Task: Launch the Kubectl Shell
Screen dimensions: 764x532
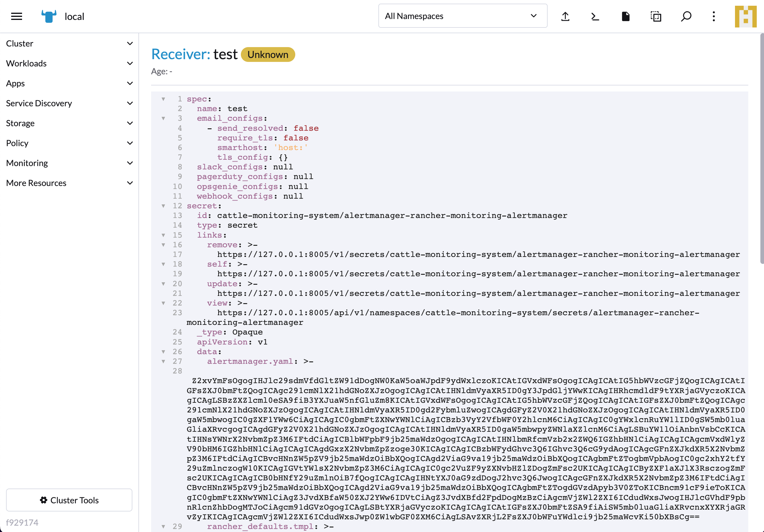Action: [595, 16]
